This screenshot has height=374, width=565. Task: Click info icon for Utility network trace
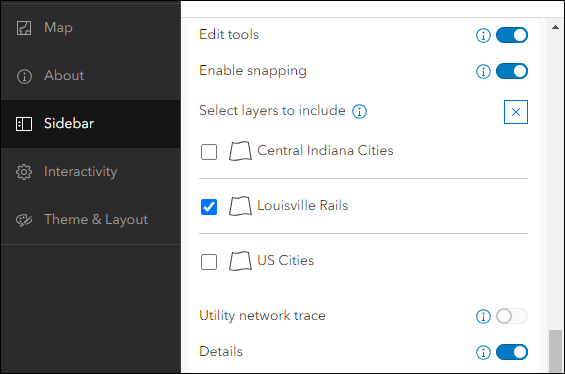pyautogui.click(x=483, y=316)
